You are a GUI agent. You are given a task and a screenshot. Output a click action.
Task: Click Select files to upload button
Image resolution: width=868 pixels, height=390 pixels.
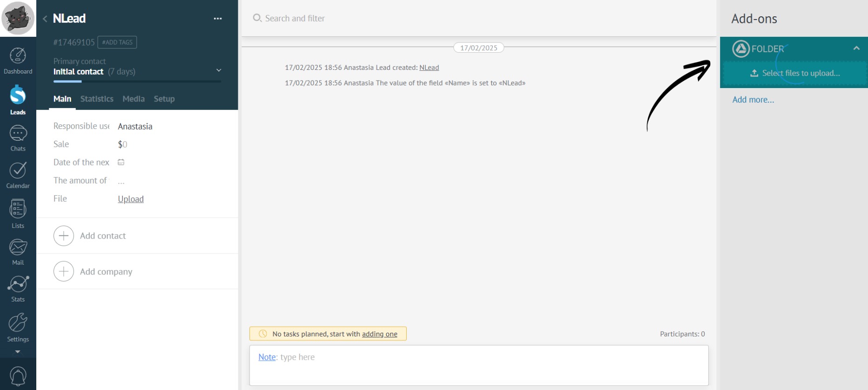point(795,73)
